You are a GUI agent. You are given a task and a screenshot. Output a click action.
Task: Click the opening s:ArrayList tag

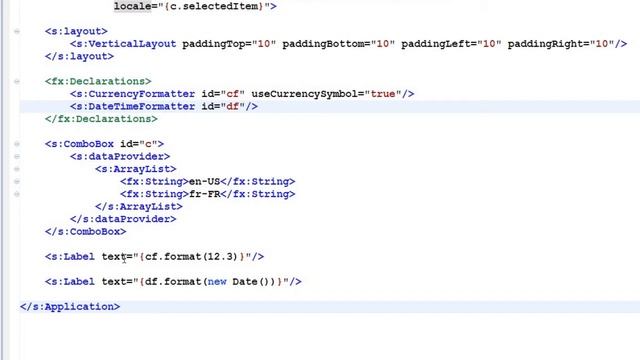click(x=136, y=169)
